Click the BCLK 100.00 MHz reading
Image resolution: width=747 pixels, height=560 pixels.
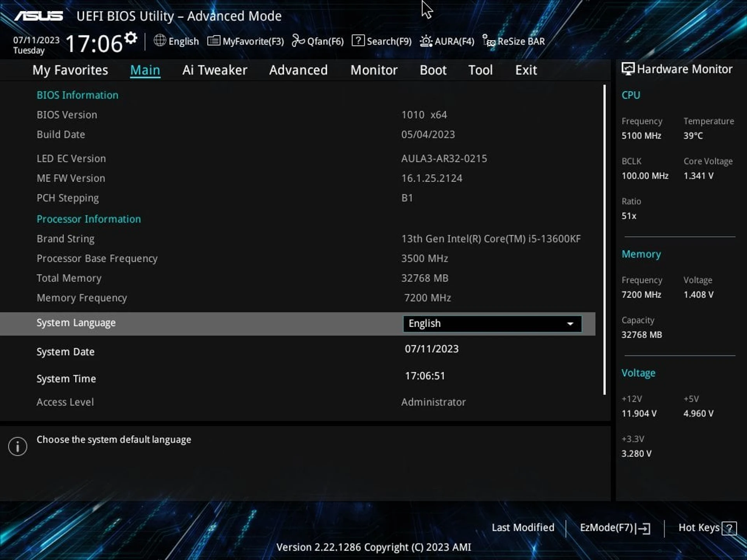(645, 176)
